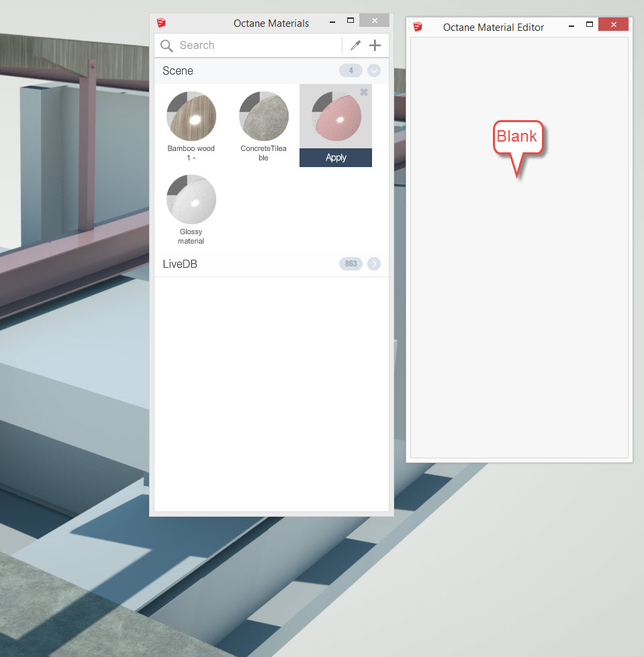Screen dimensions: 644x657
Task: Focus the Search input field
Action: point(259,45)
